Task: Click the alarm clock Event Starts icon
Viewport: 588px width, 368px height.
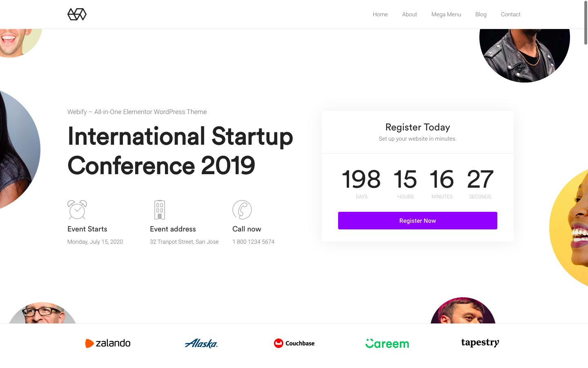Action: [x=77, y=210]
